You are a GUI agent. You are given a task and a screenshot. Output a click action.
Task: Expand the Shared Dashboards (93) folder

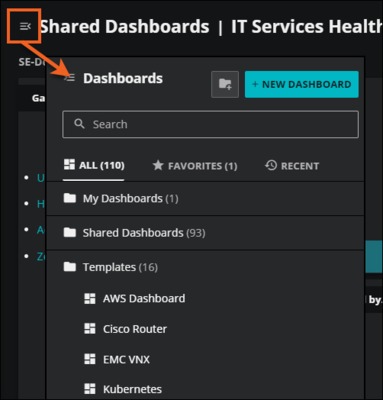pos(205,233)
